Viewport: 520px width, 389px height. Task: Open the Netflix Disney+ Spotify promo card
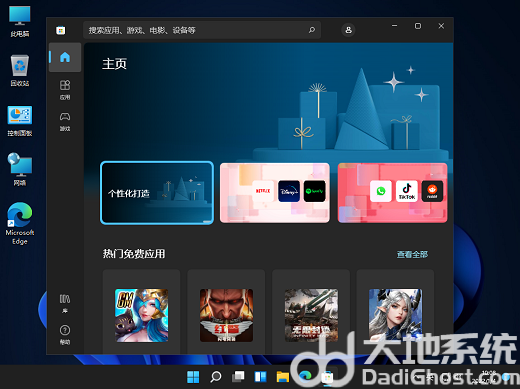point(275,193)
